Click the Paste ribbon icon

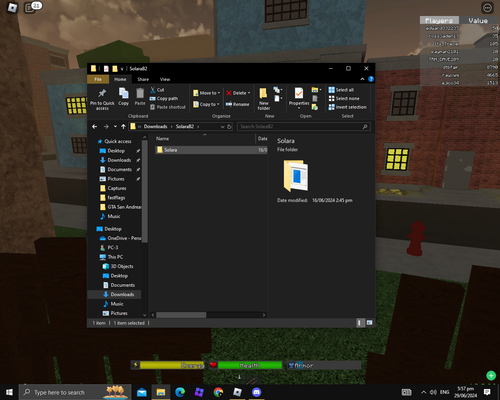(x=140, y=97)
